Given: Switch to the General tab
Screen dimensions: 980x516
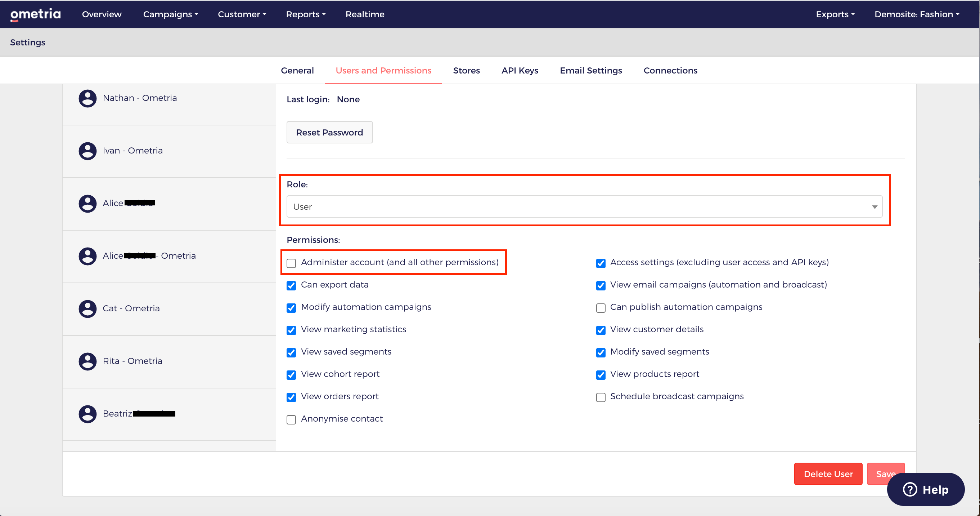Looking at the screenshot, I should 297,71.
